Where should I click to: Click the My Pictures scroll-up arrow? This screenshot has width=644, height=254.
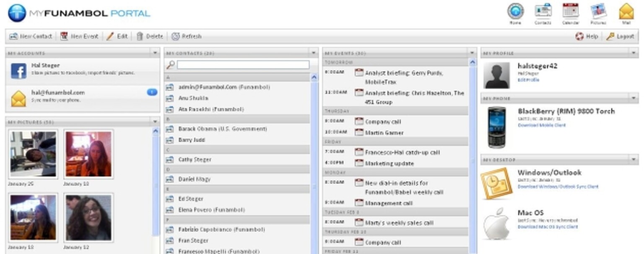coord(156,131)
